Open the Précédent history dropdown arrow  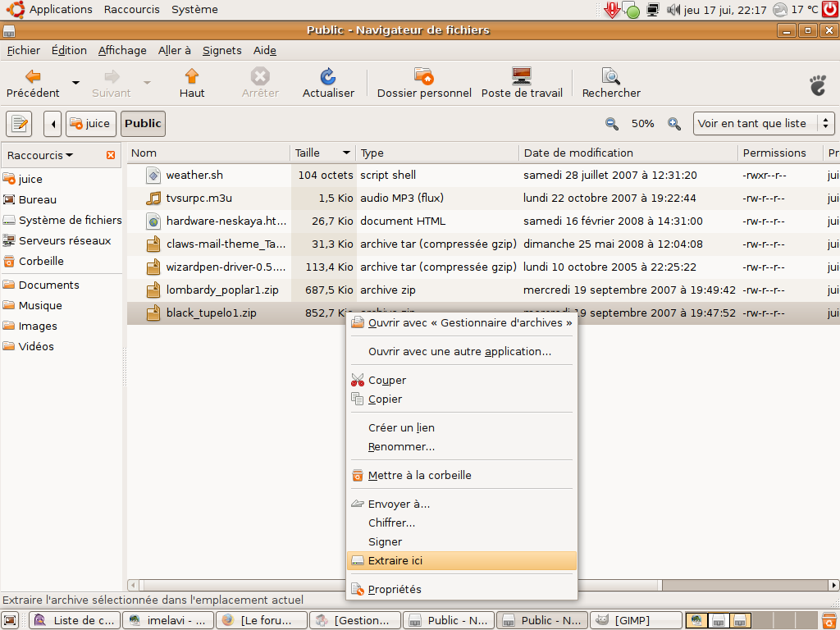(75, 83)
